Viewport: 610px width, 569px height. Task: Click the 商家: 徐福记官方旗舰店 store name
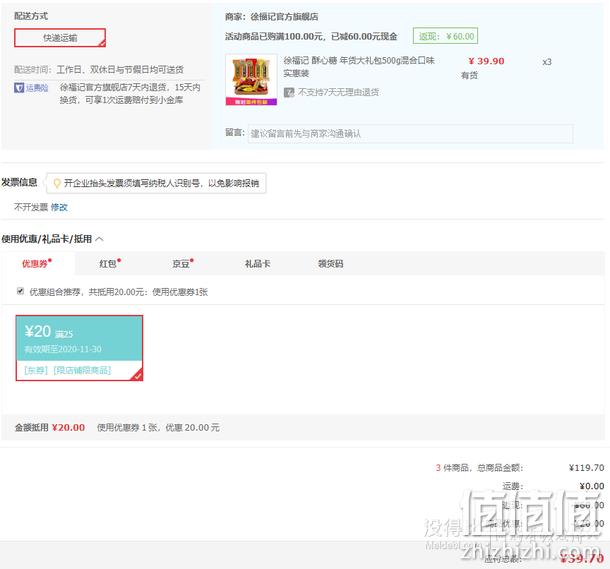point(272,17)
